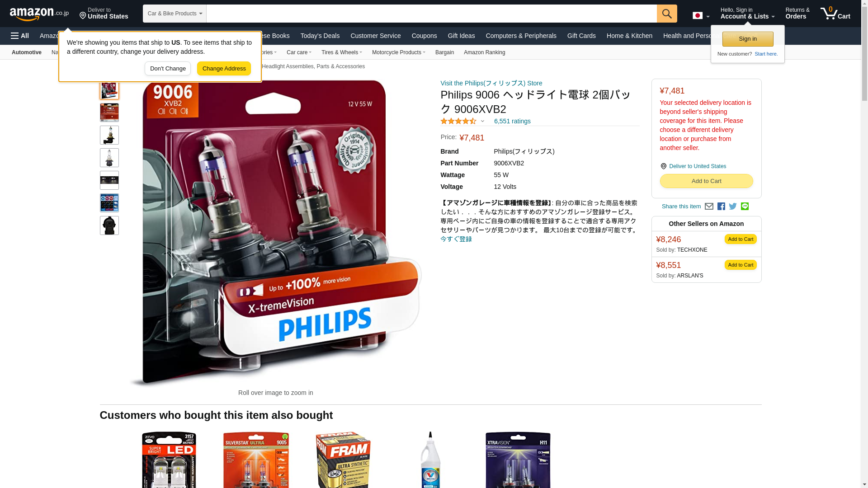This screenshot has height=488, width=868.
Task: Open the Japan flag language selector
Action: point(701,15)
